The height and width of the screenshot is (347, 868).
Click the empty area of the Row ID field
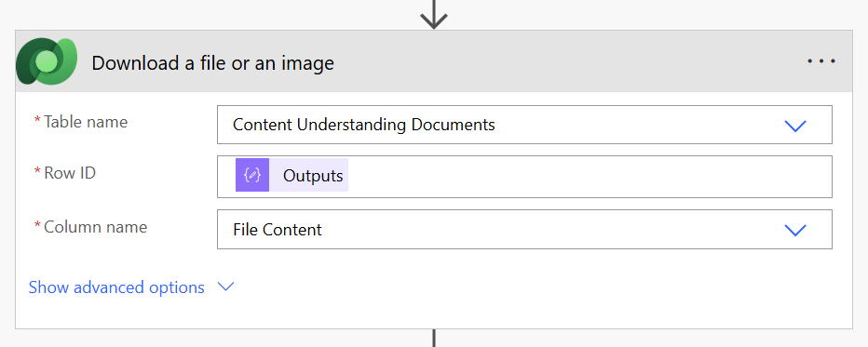(x=590, y=176)
